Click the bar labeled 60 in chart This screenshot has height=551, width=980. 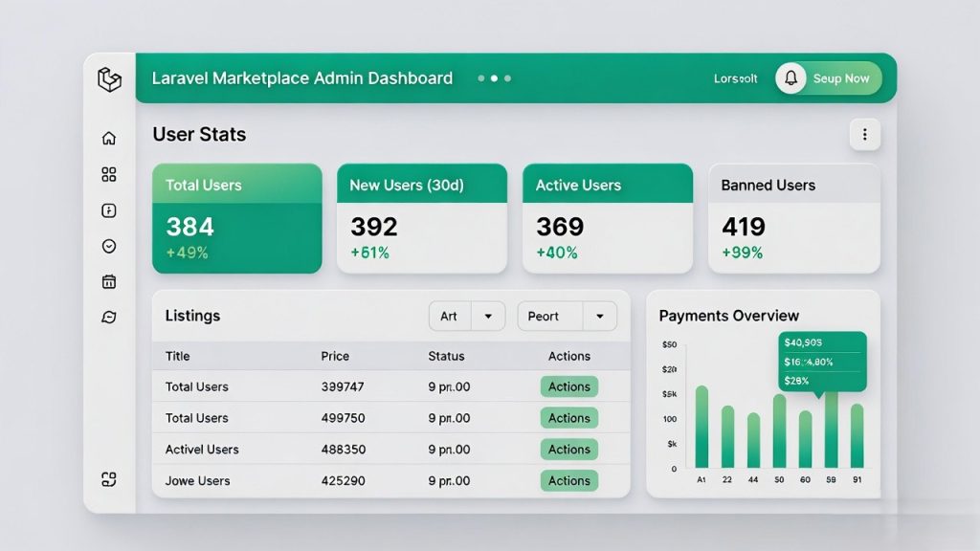tap(806, 439)
